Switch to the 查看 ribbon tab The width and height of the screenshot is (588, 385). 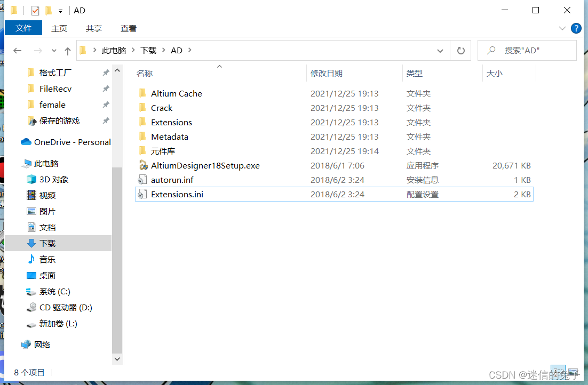(129, 28)
